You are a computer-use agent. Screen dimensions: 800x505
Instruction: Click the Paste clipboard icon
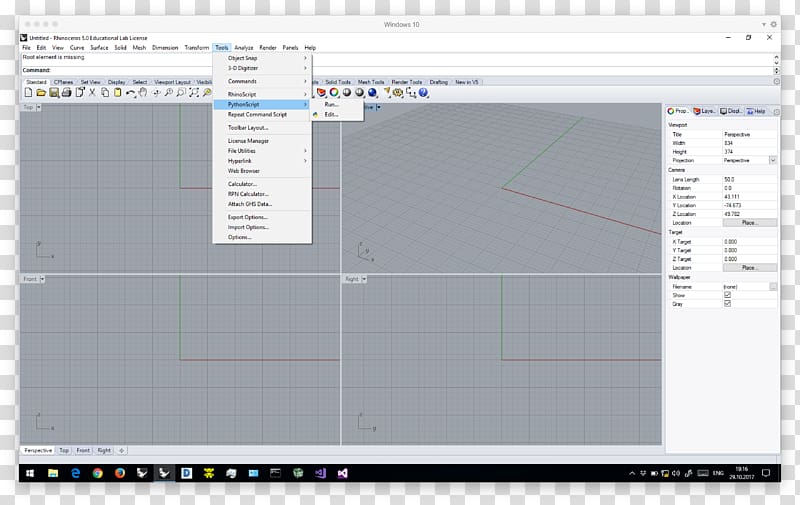pos(117,92)
